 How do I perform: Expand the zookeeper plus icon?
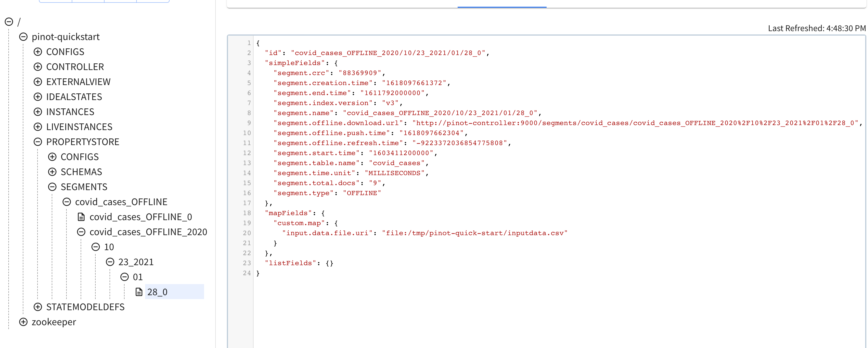(23, 322)
